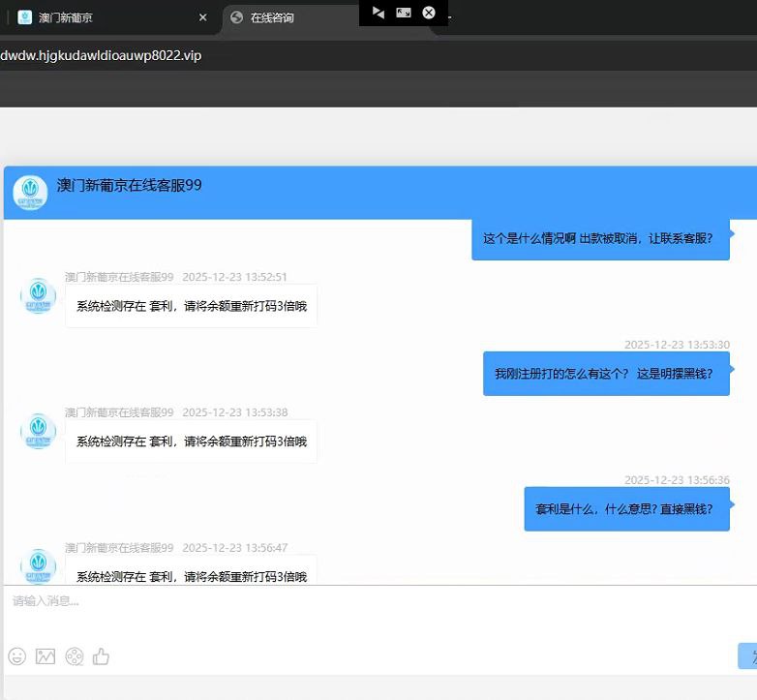The width and height of the screenshot is (757, 700).
Task: Click the 澳门新葡京 tab favicon
Action: tap(25, 17)
